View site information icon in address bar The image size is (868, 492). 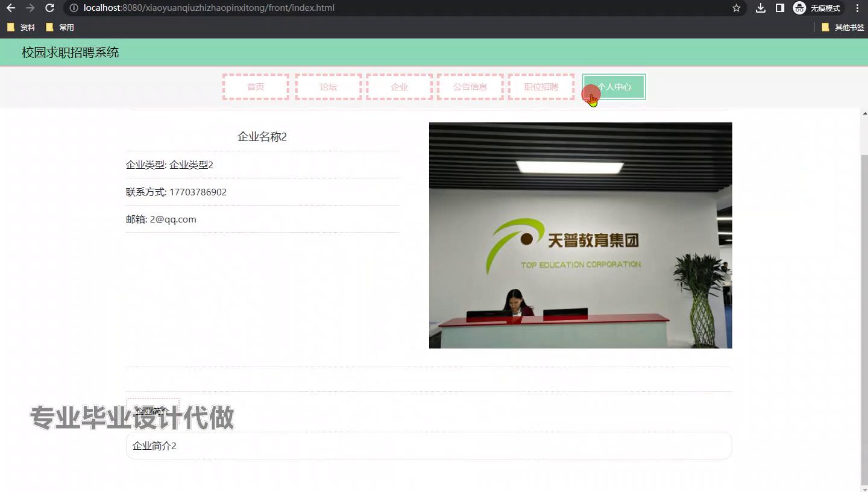74,8
